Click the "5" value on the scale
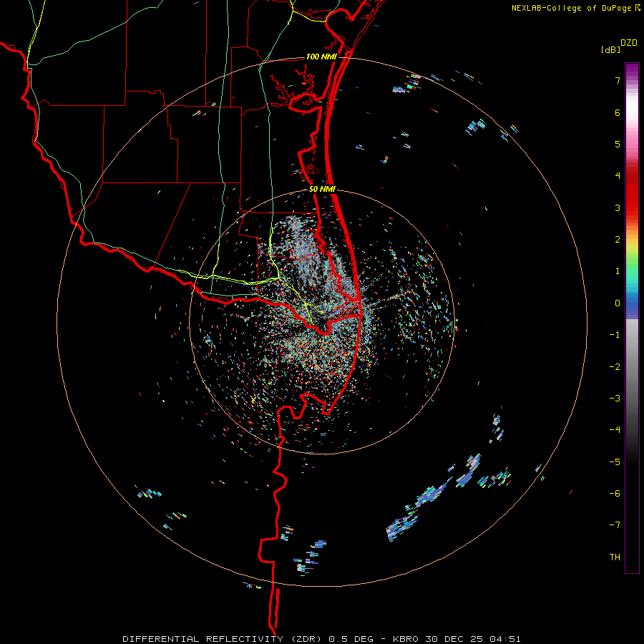Image resolution: width=644 pixels, height=644 pixels. tap(618, 144)
